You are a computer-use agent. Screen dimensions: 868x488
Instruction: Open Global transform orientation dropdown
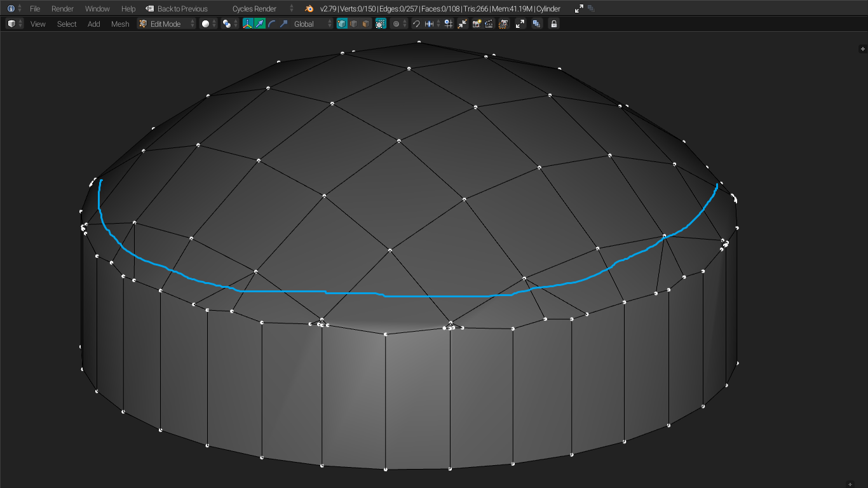coord(312,24)
